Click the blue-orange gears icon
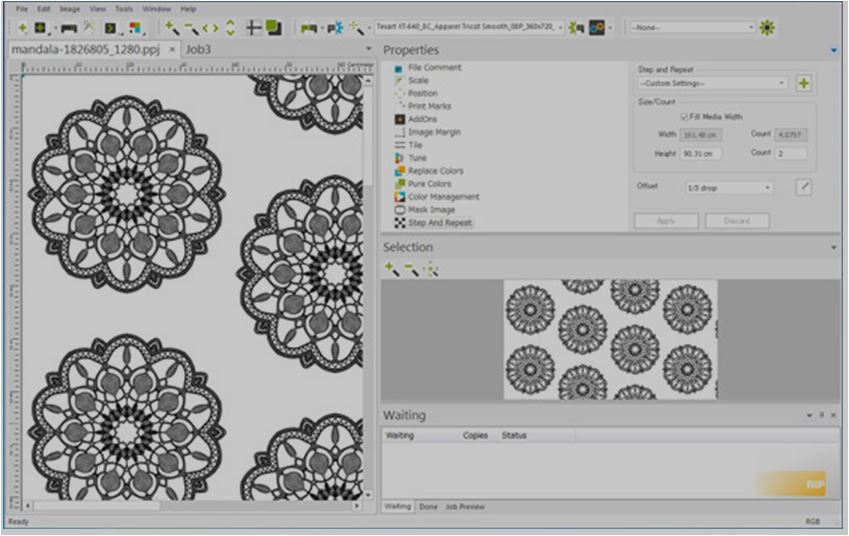849x536 pixels. click(x=597, y=28)
